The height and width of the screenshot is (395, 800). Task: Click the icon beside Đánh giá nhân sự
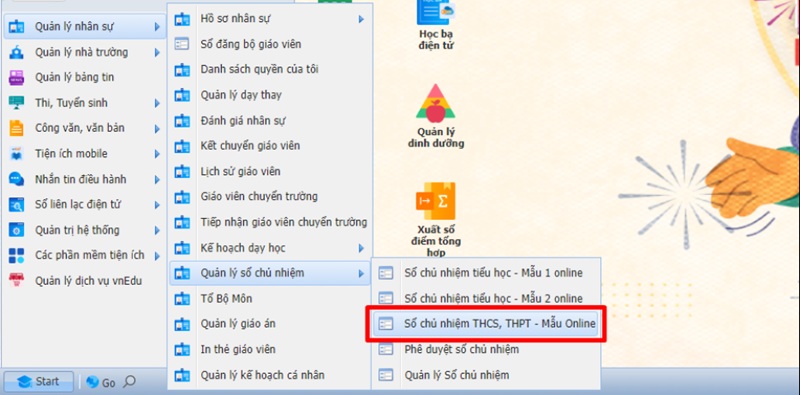(182, 121)
